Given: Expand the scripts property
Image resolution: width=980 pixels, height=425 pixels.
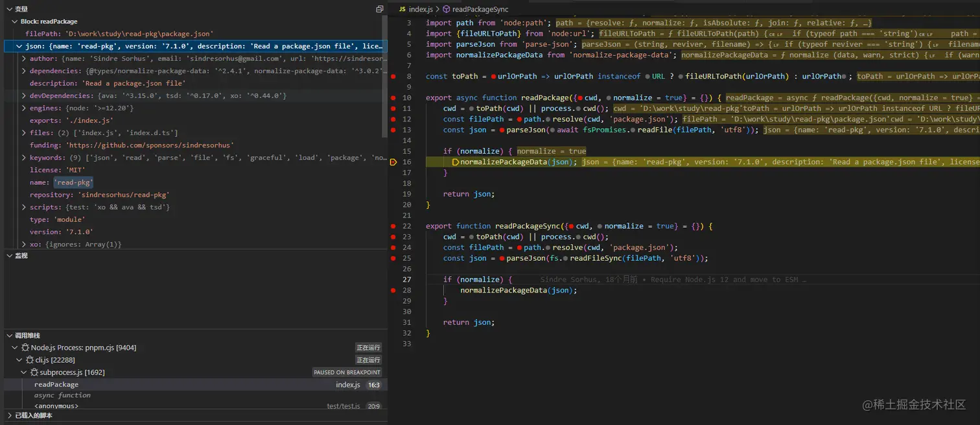Looking at the screenshot, I should [x=24, y=207].
